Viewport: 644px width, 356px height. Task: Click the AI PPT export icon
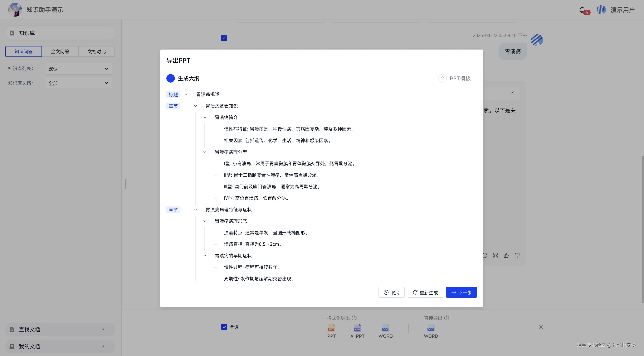(357, 328)
